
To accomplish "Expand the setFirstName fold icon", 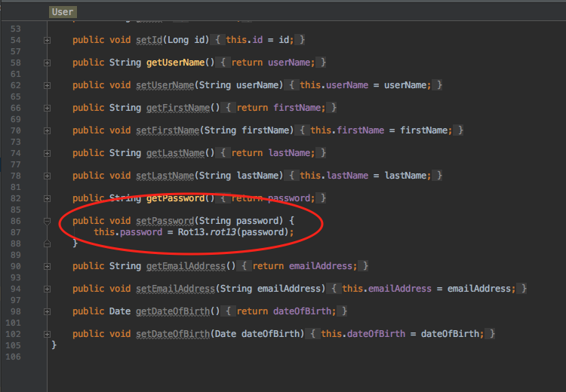I will coord(47,130).
